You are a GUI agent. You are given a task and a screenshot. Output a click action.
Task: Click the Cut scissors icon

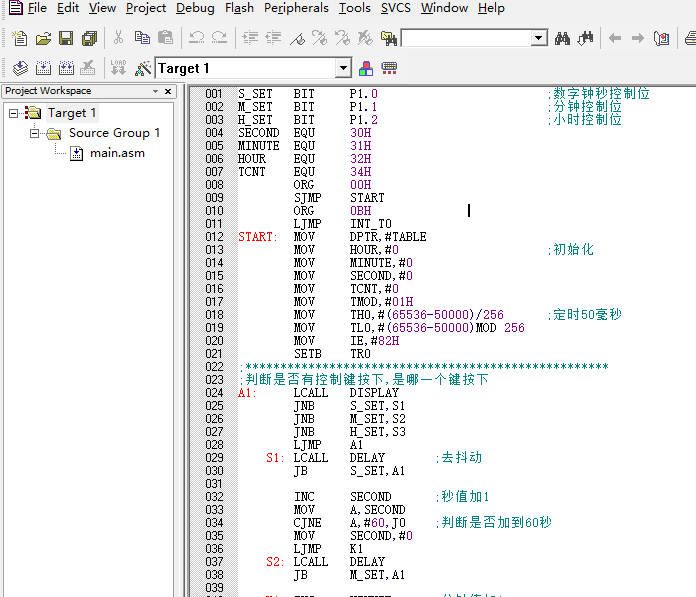pos(118,38)
